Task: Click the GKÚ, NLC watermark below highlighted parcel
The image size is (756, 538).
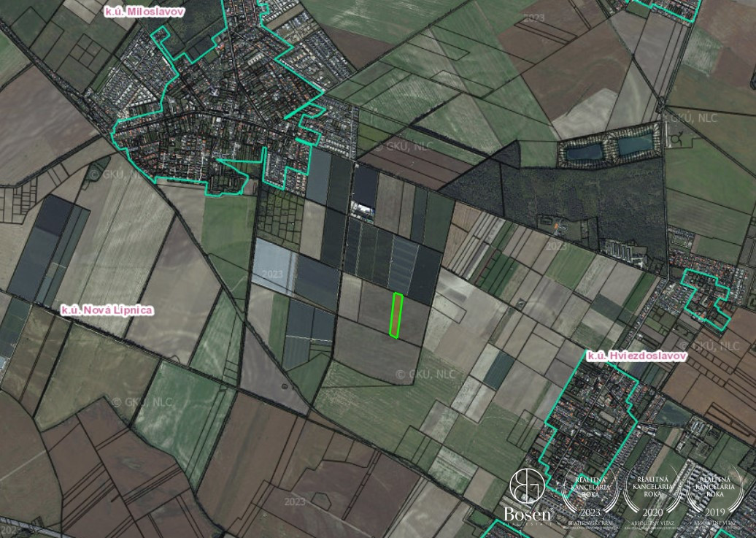Action: 425,374
